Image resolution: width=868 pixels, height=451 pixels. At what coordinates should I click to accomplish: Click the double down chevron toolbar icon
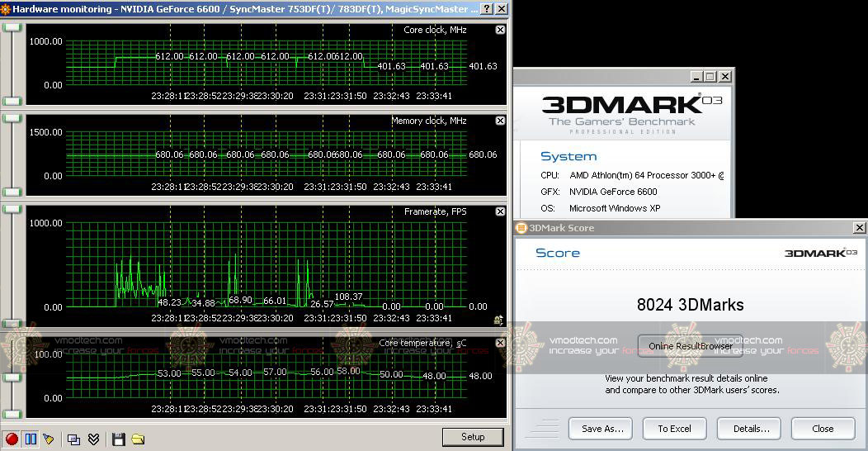[x=93, y=439]
